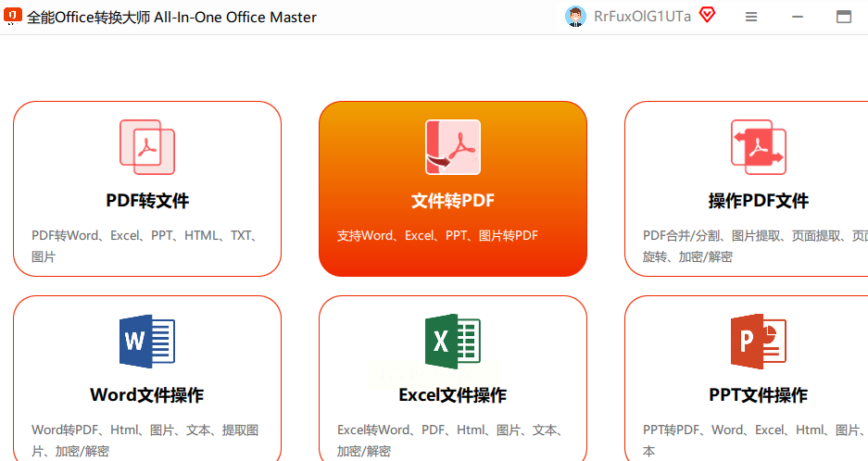Click the Excel file operations icon

(453, 342)
